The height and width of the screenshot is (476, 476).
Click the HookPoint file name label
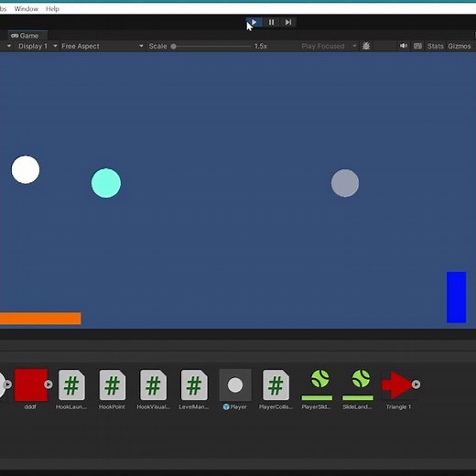112,406
